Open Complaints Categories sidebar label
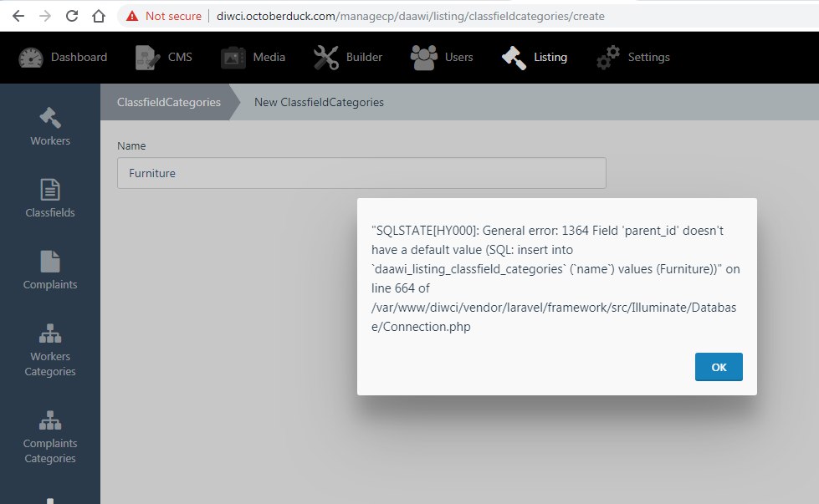This screenshot has width=819, height=504. click(50, 451)
